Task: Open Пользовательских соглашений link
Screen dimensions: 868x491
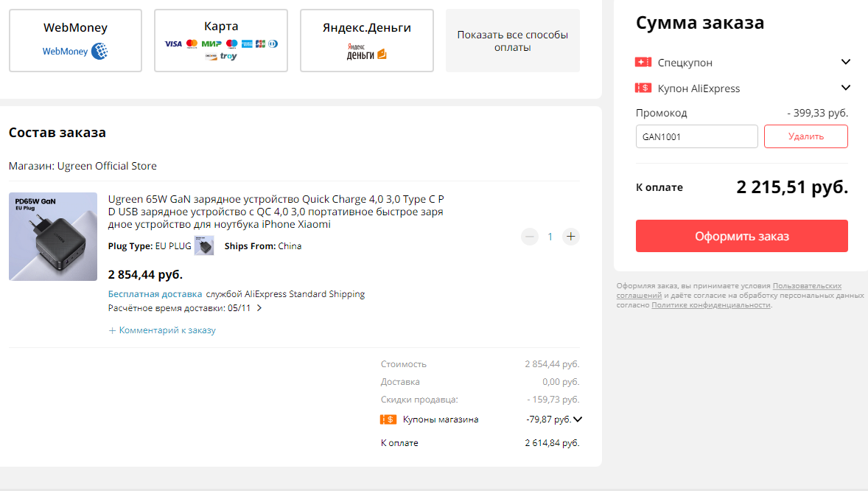Action: click(806, 286)
